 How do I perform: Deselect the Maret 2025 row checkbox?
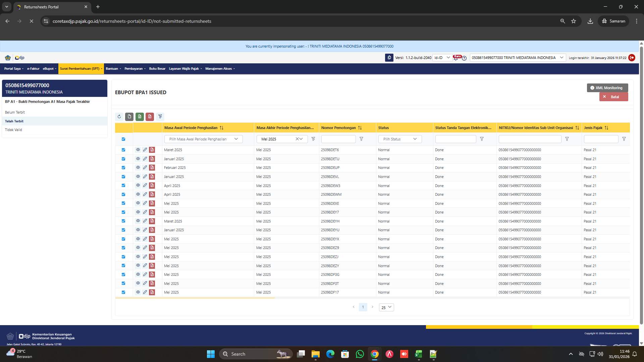point(123,150)
